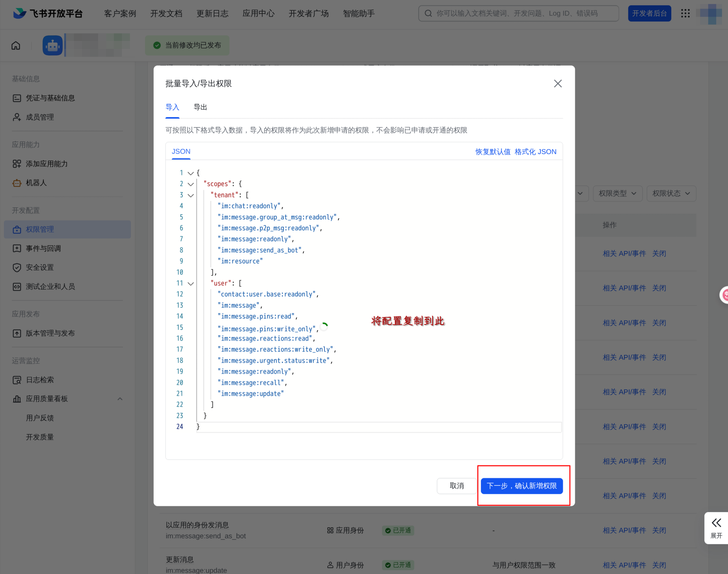
Task: Click the 日志检索 search-log icon
Action: tap(17, 380)
